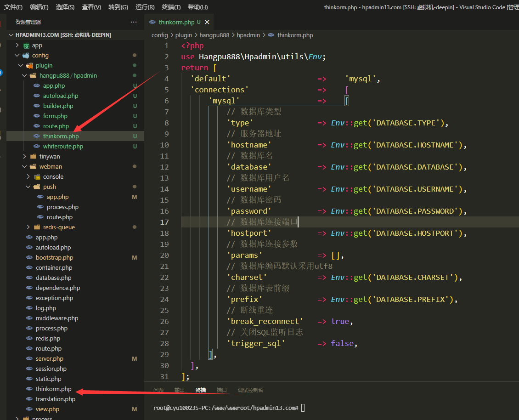
Task: Click the PHP icon beside static.php
Action: coord(29,379)
